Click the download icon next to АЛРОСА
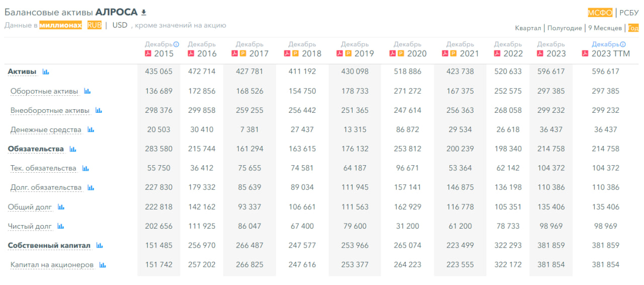This screenshot has height=285, width=644. point(144,13)
